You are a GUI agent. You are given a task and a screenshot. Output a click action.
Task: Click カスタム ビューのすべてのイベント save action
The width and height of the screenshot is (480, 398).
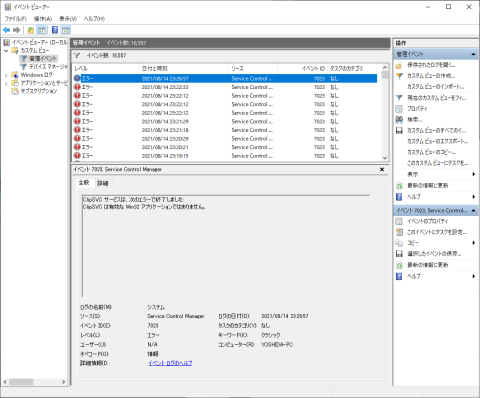point(436,130)
